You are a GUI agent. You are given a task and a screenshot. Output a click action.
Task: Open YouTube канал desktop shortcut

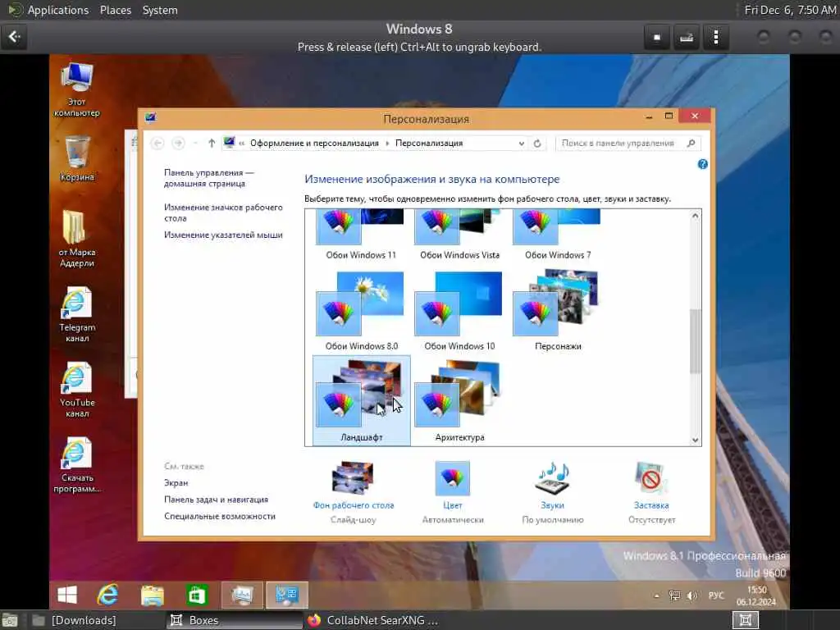click(x=76, y=390)
